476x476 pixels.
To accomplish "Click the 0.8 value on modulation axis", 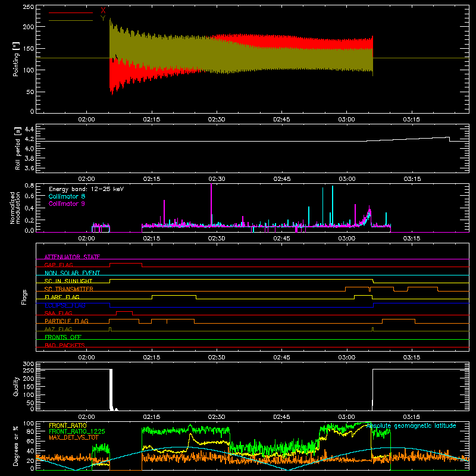I will (x=29, y=185).
